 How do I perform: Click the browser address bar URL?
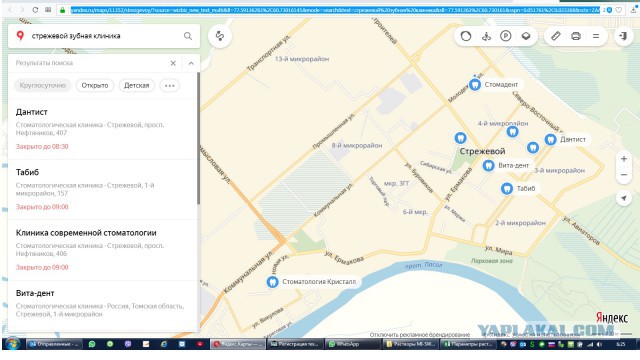[x=335, y=10]
